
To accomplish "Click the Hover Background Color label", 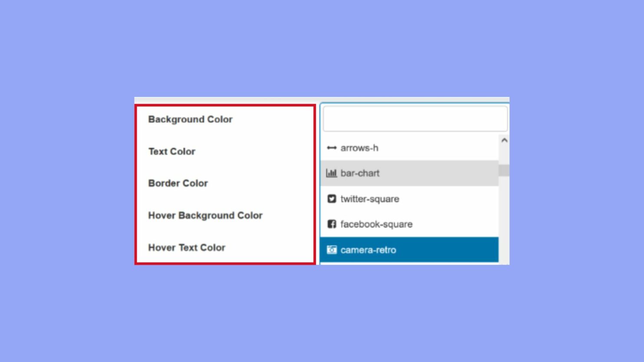I will (205, 215).
